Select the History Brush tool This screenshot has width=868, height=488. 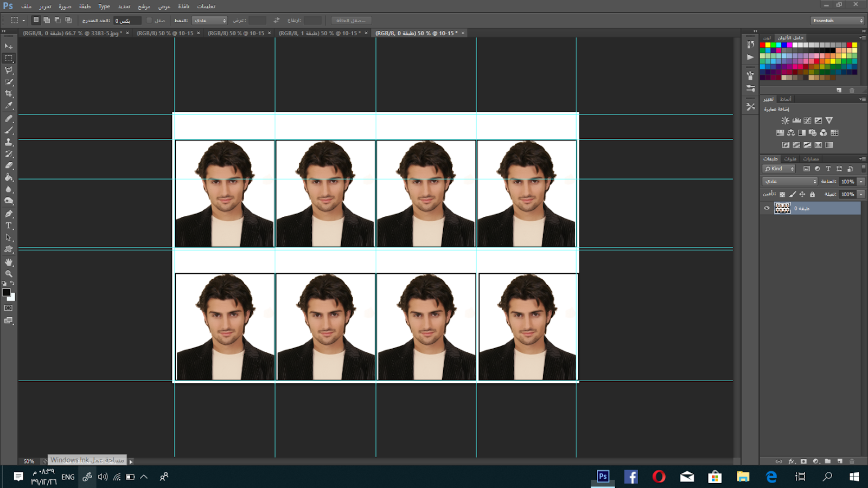(x=9, y=154)
